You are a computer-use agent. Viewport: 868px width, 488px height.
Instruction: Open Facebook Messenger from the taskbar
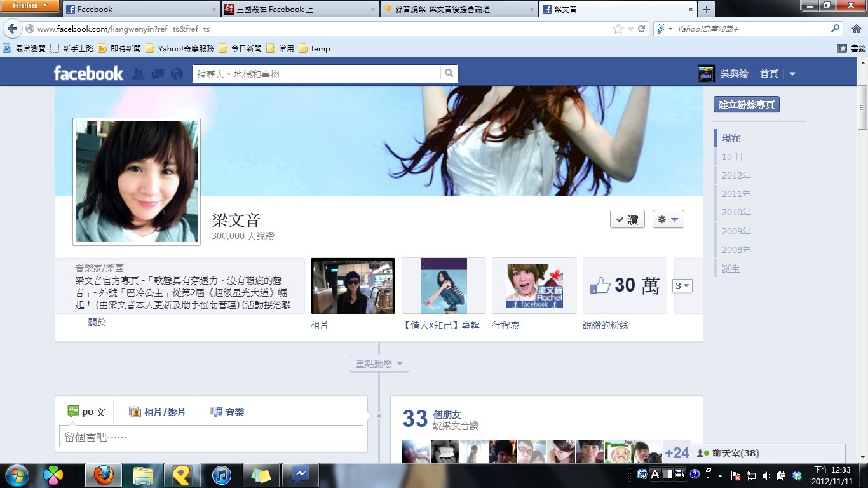tap(300, 475)
